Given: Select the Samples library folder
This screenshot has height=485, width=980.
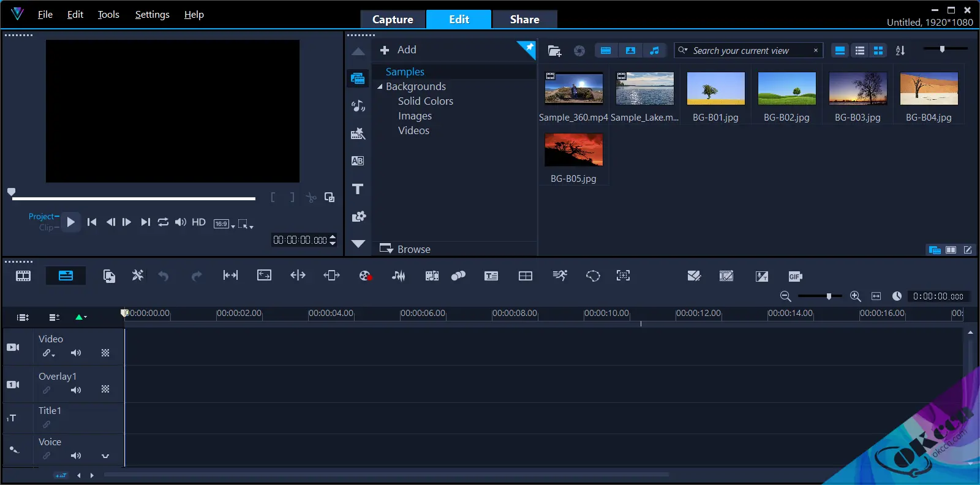Looking at the screenshot, I should tap(405, 72).
